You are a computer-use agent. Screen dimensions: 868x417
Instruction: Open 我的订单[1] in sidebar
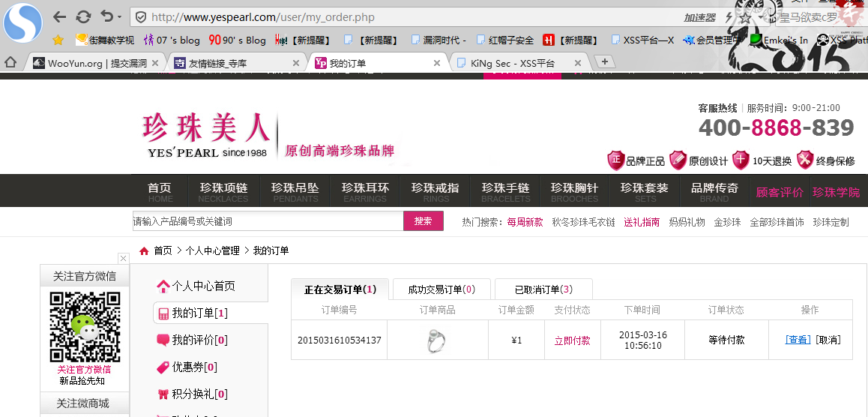[200, 313]
